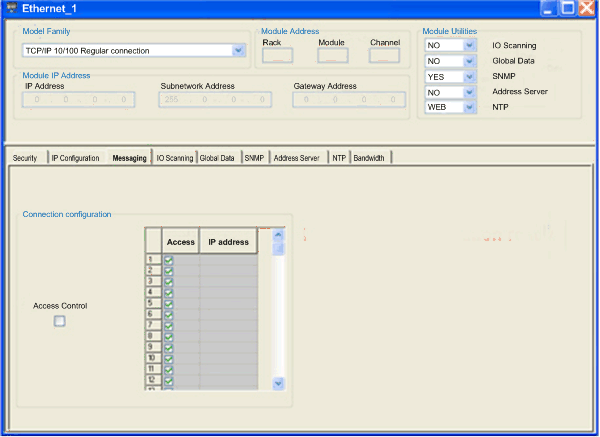Enable the Access Control checkbox

pyautogui.click(x=60, y=321)
